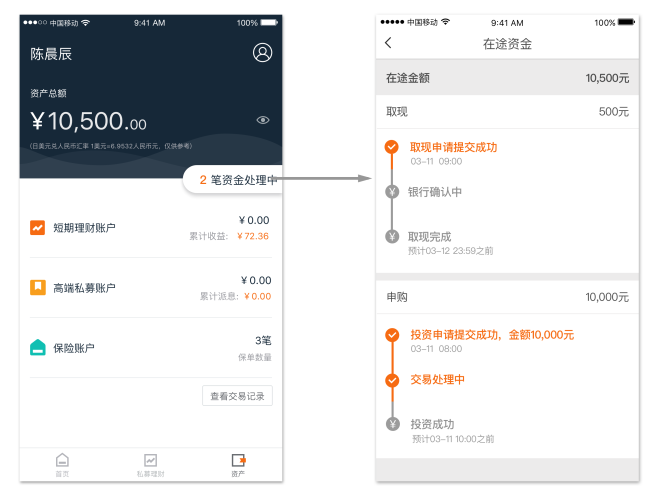Image resolution: width=650 pixels, height=496 pixels.
Task: Select the 资产 tab in bottom bar
Action: pos(238,464)
